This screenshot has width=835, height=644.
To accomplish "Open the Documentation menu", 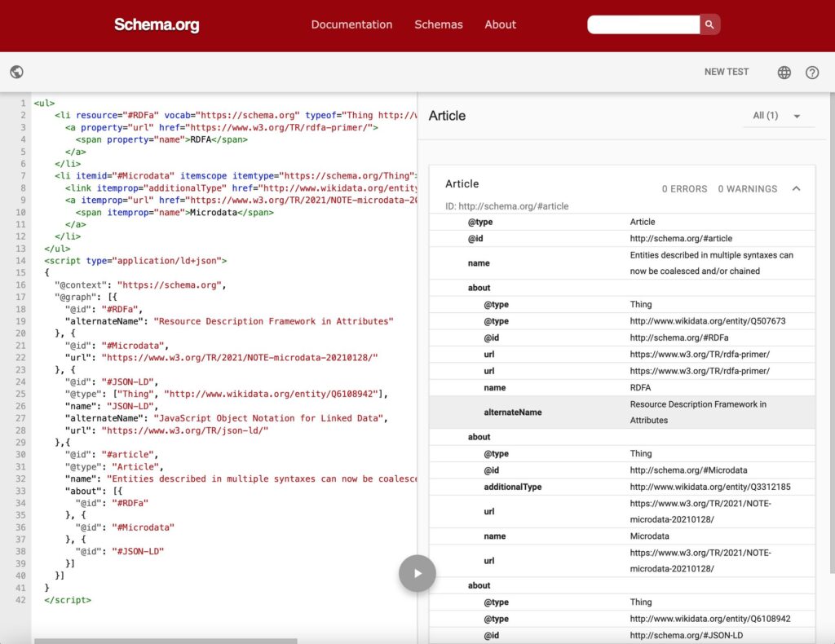I will tap(351, 24).
